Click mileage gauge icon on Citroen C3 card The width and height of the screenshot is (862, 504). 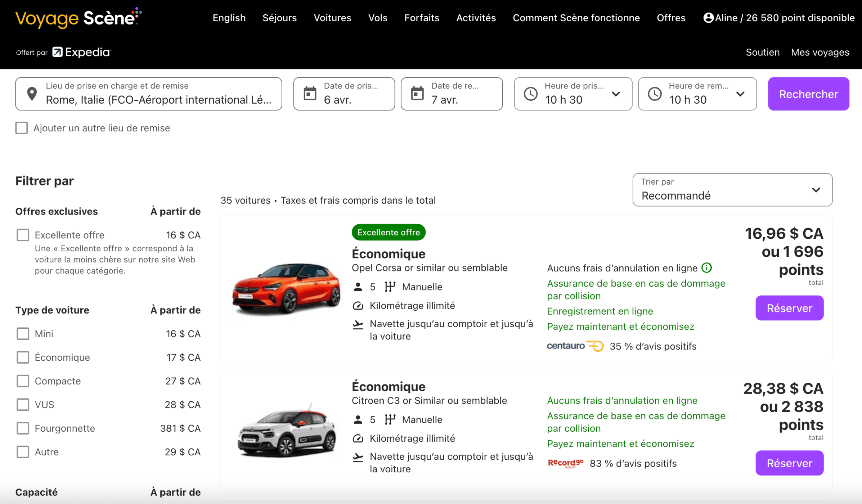(x=358, y=438)
